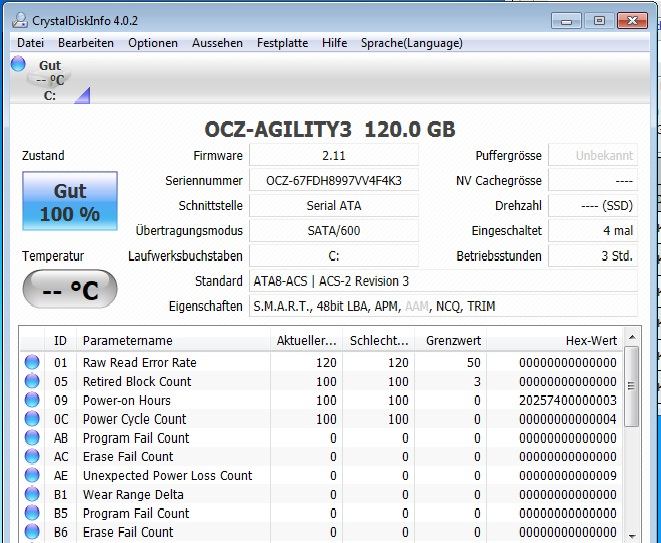
Task: Click the Parametername column header
Action: 173,341
